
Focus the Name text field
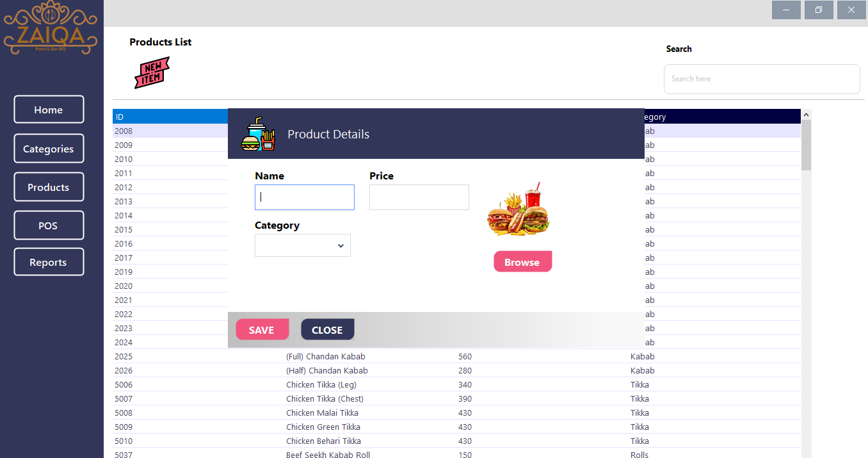[305, 197]
